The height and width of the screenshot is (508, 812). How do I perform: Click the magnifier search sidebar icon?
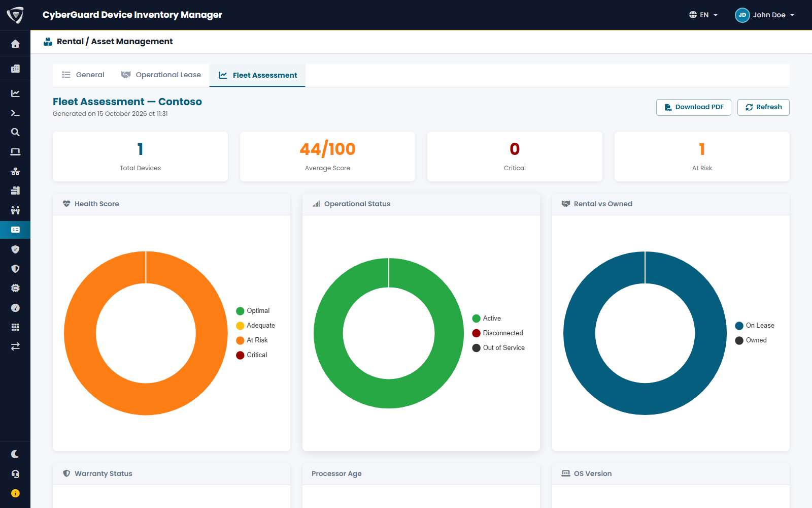(15, 132)
